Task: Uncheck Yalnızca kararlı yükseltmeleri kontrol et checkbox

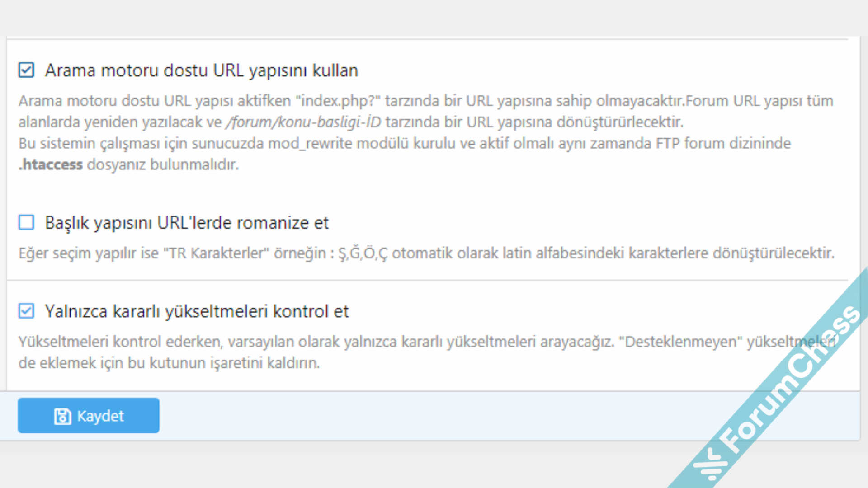Action: (26, 311)
